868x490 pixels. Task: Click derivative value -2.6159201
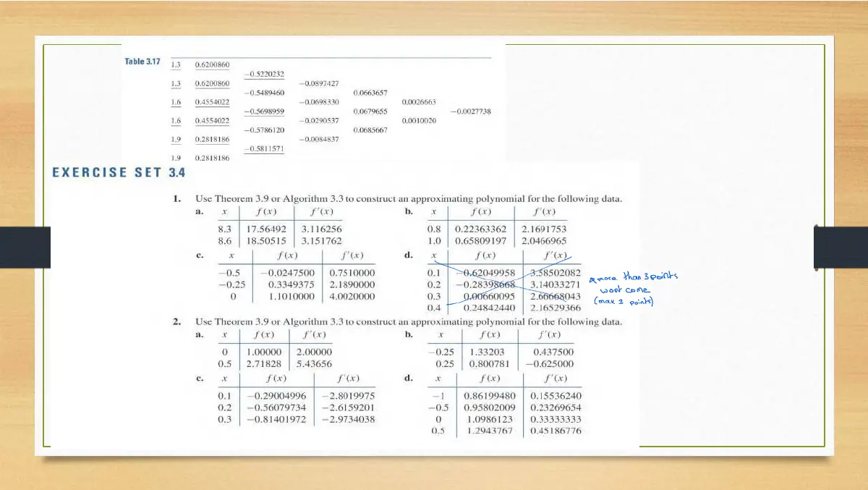pyautogui.click(x=348, y=407)
